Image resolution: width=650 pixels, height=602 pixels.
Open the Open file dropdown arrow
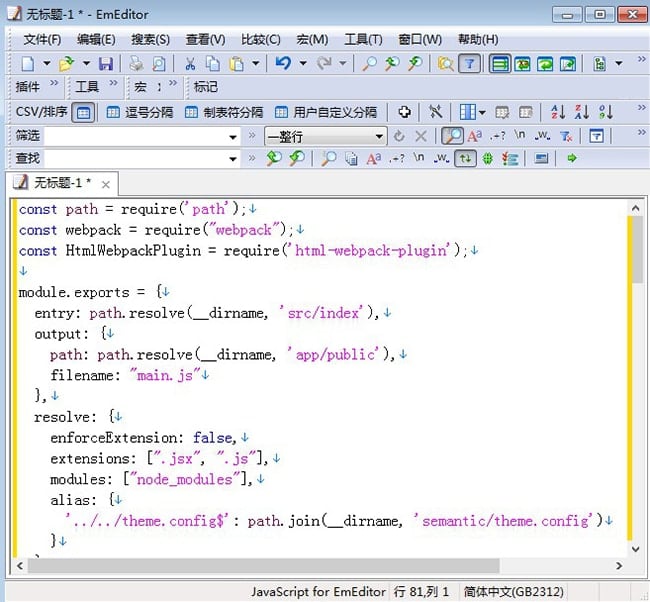86,64
